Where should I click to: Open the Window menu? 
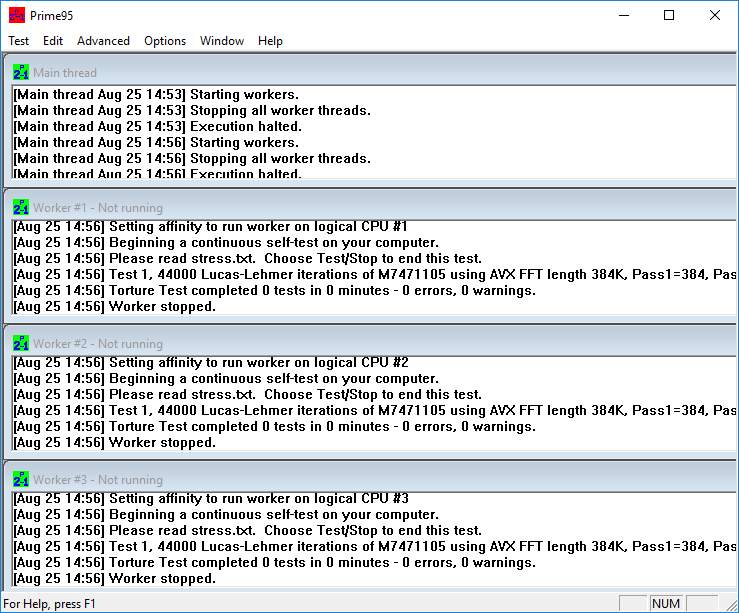tap(222, 41)
